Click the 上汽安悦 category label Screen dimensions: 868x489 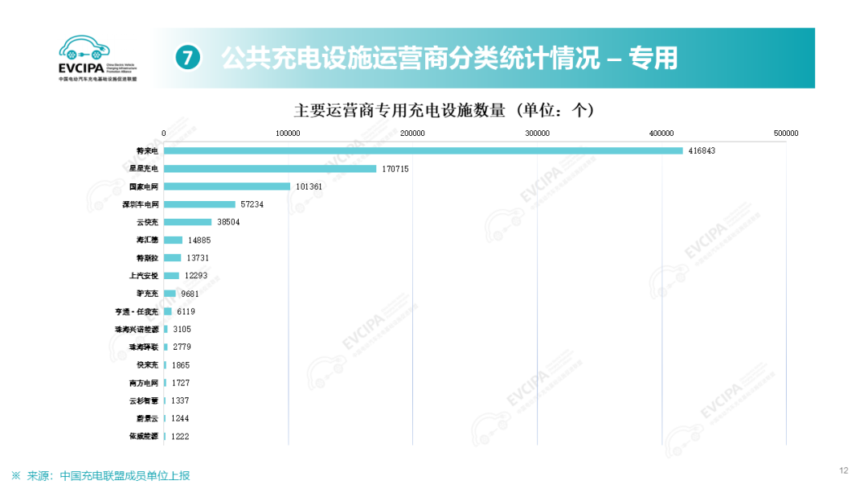[143, 276]
